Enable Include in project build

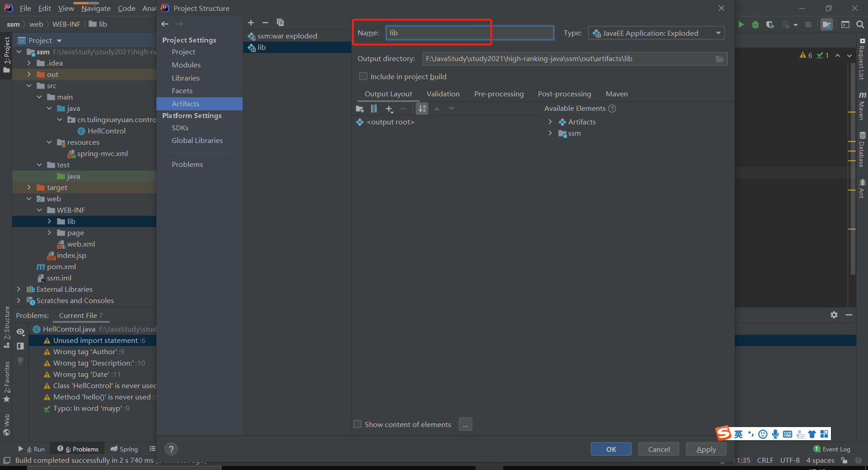click(x=363, y=76)
